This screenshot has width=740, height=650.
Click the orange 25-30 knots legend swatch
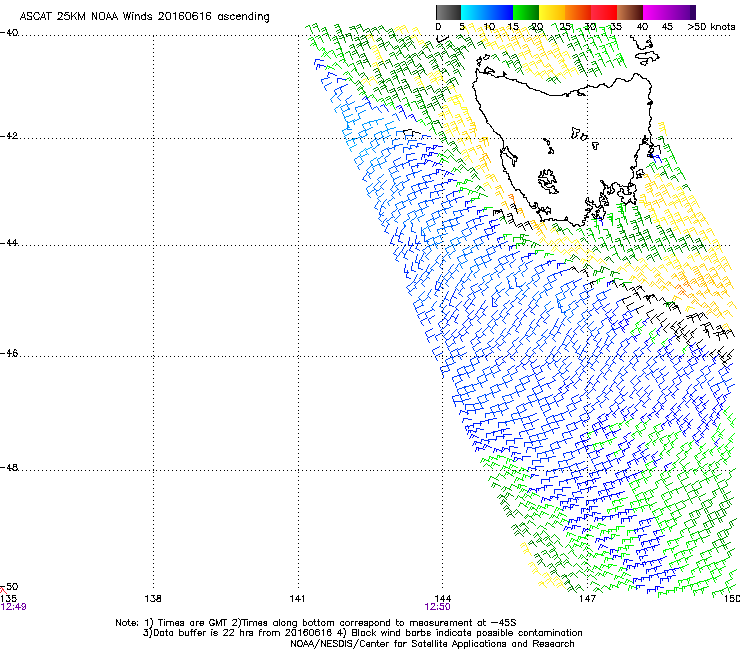[578, 12]
